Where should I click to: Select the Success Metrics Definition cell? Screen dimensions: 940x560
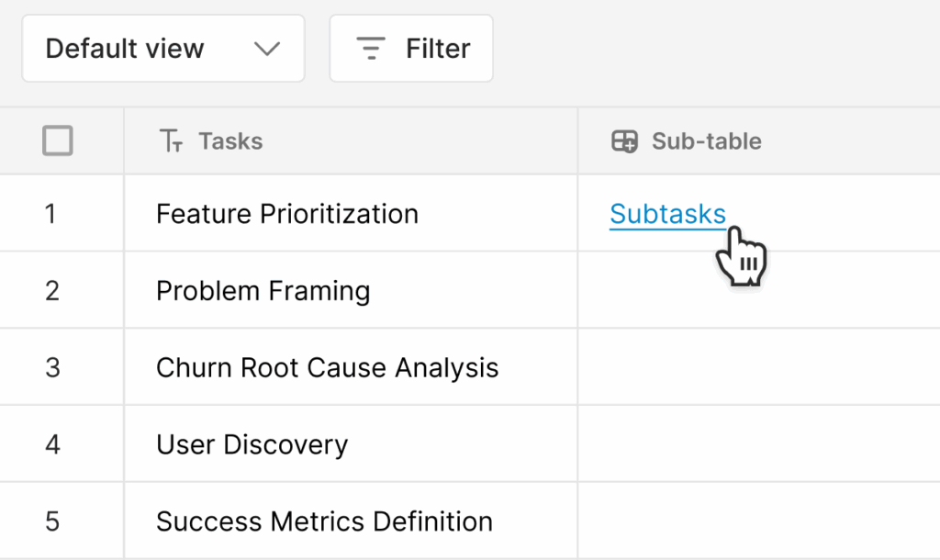click(x=324, y=521)
